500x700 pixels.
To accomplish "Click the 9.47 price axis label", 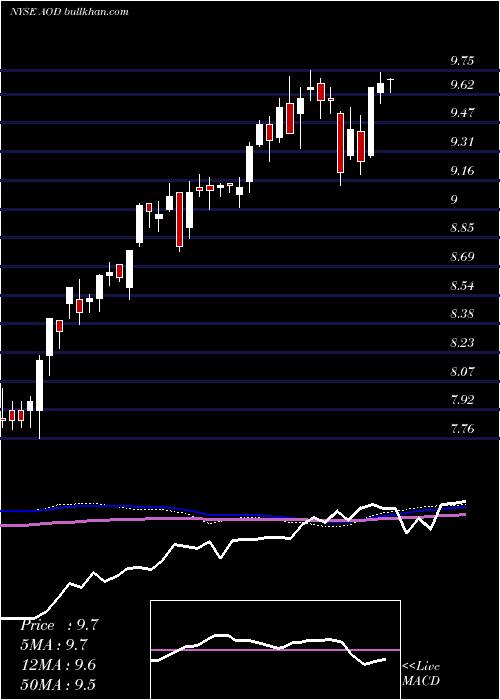I will coord(462,112).
